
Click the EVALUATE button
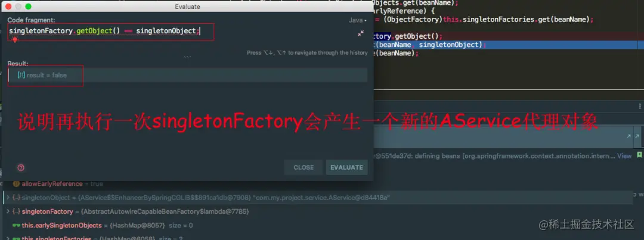(x=346, y=167)
